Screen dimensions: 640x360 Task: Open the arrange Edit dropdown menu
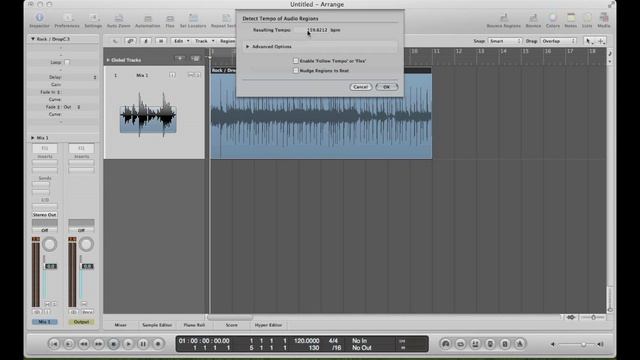[182, 41]
